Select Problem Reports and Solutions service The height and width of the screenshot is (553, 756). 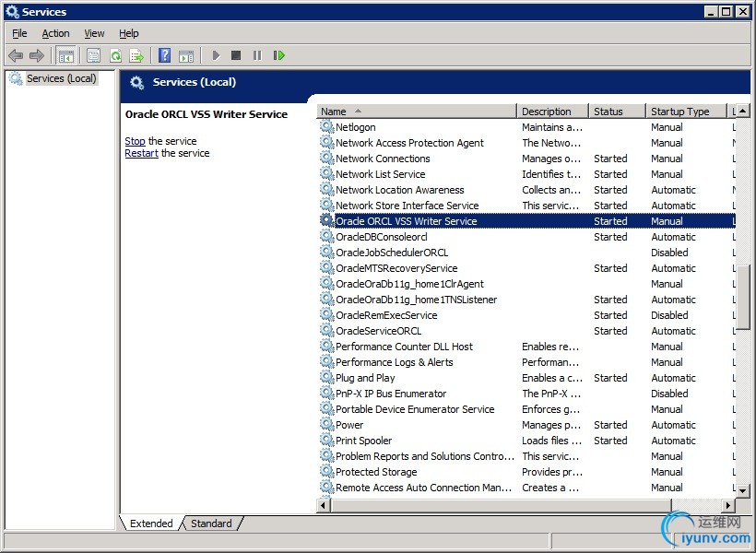(526, 456)
